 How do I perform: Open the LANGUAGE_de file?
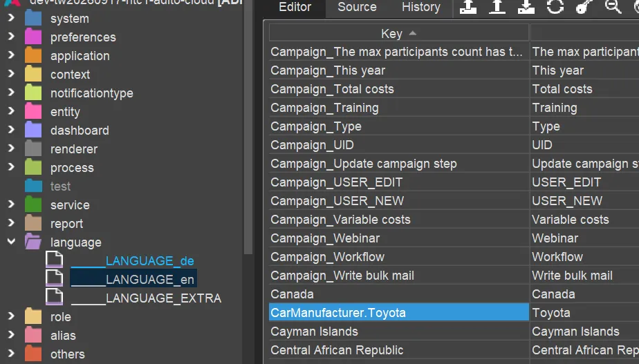pos(133,261)
